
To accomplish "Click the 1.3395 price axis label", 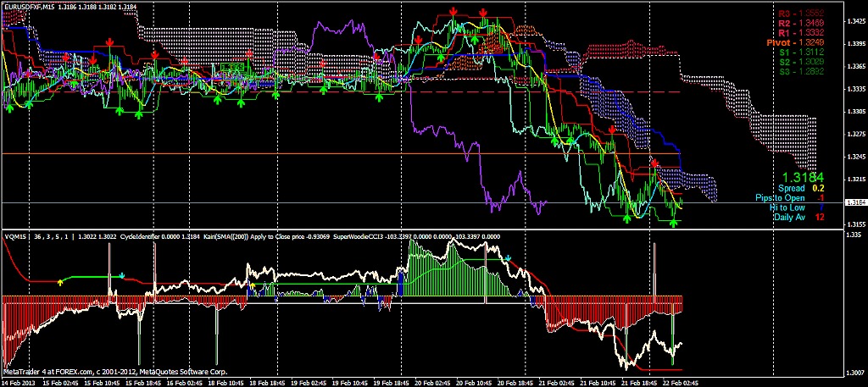I will [x=856, y=43].
